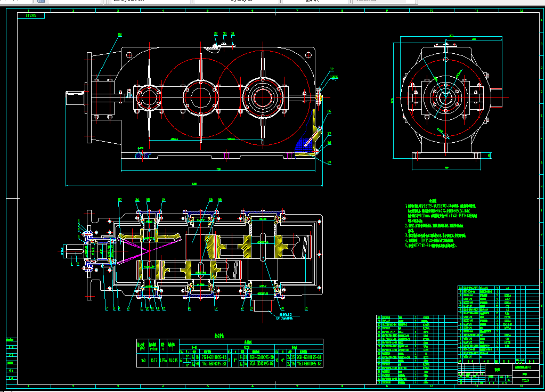Image resolution: width=545 pixels, height=392 pixels.
Task: Click zone number 3 in top border
Action: 118,11
